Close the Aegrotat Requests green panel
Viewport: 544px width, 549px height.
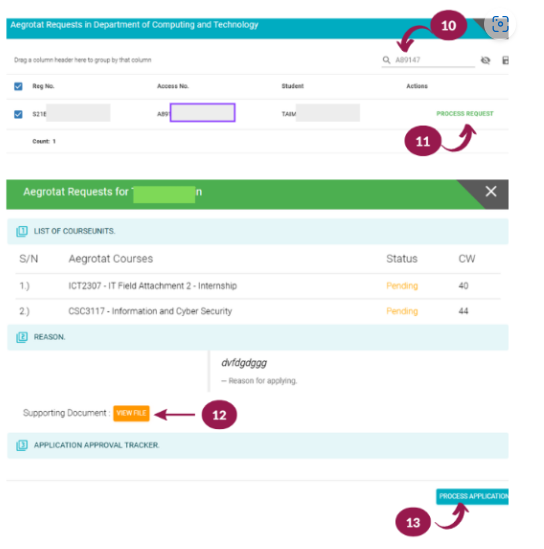(x=491, y=191)
